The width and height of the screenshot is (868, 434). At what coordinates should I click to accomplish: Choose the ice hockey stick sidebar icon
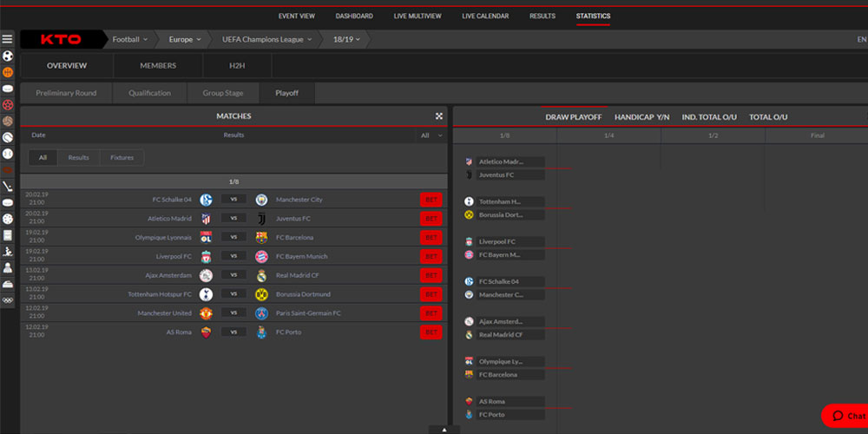pos(8,186)
